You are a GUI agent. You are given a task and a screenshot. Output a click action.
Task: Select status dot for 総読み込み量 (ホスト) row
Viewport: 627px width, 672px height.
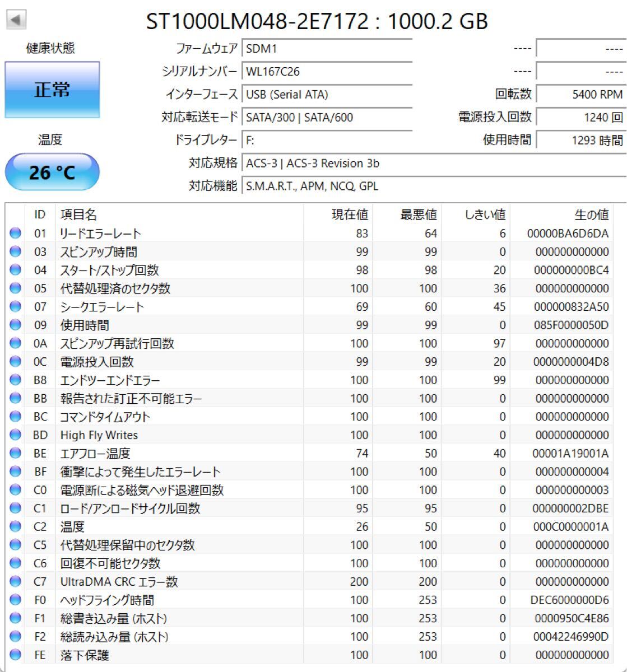(x=15, y=636)
